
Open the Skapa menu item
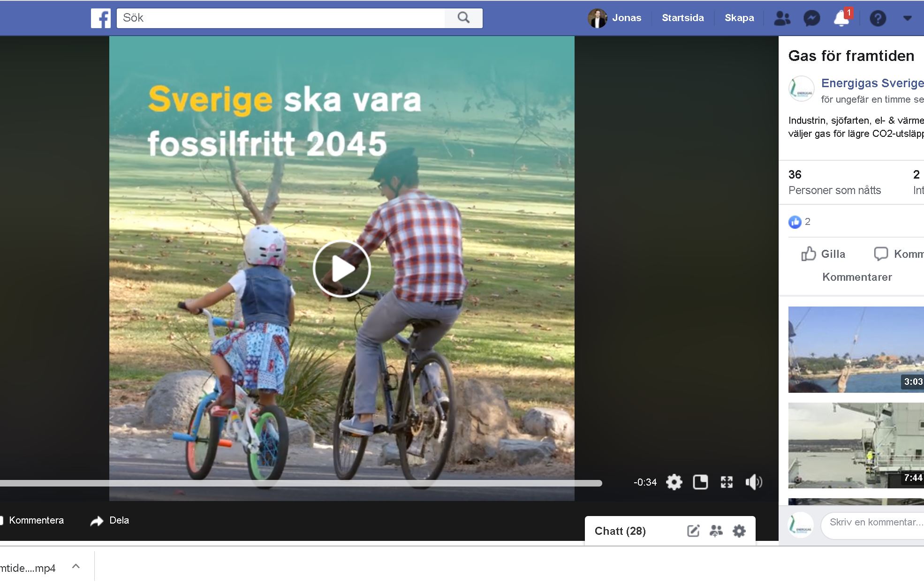click(x=739, y=18)
